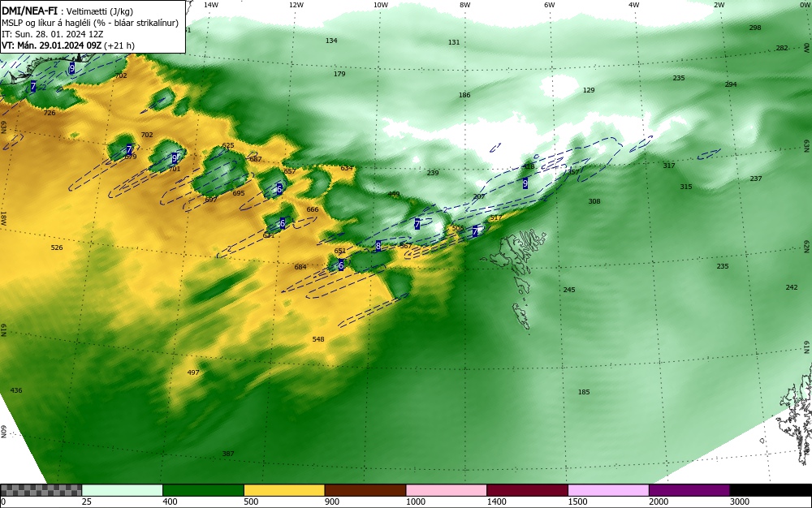Image resolution: width=812 pixels, height=508 pixels.
Task: Click the dark green 400–500 legend swatch
Action: tap(203, 490)
